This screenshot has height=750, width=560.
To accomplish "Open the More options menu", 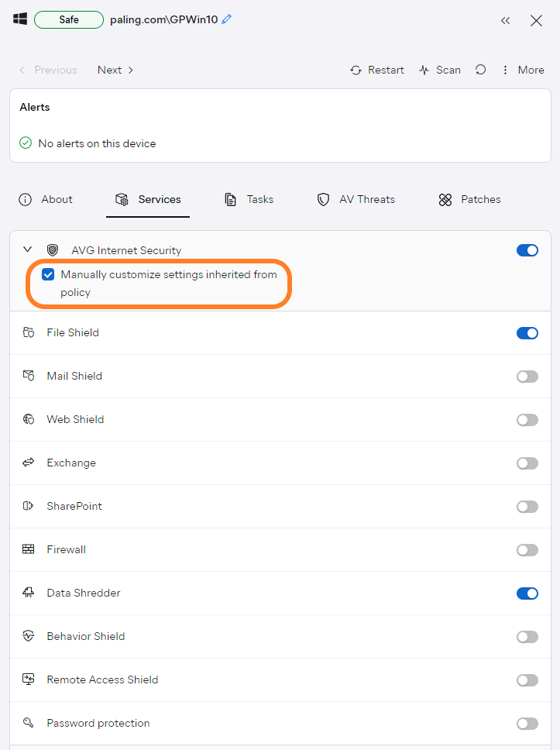I will click(x=523, y=70).
